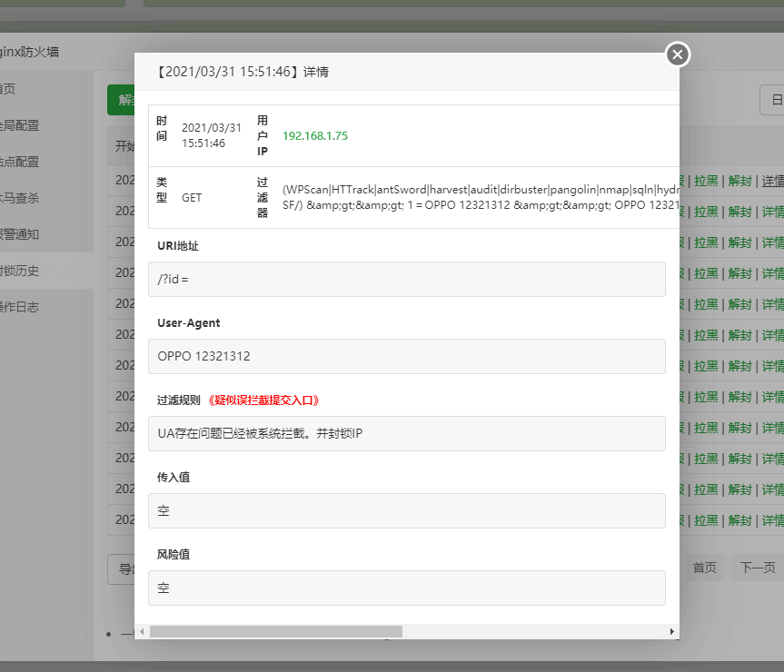The height and width of the screenshot is (672, 784).
Task: Open 封锁历史 in the background sidebar
Action: pyautogui.click(x=19, y=271)
